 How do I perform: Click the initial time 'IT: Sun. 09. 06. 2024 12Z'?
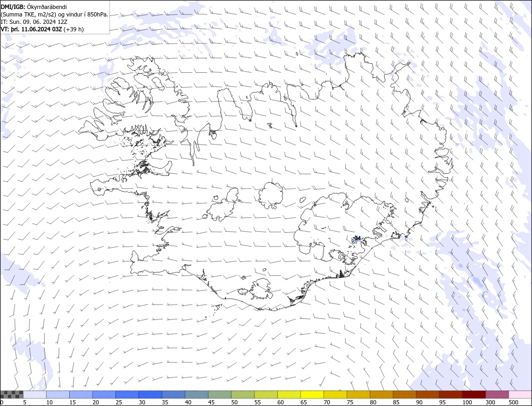[x=34, y=22]
